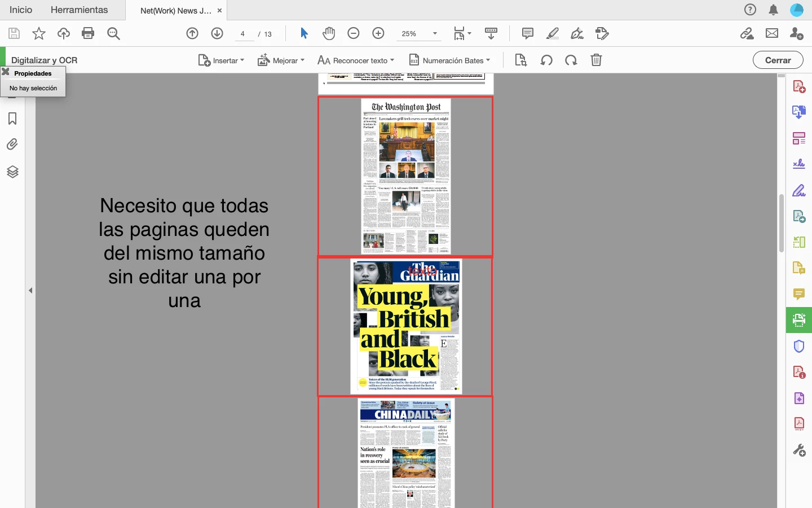The width and height of the screenshot is (812, 508).
Task: Open the attachments paperclip panel
Action: pos(12,144)
